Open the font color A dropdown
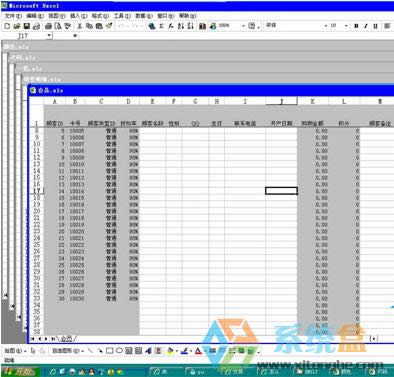 pyautogui.click(x=205, y=351)
